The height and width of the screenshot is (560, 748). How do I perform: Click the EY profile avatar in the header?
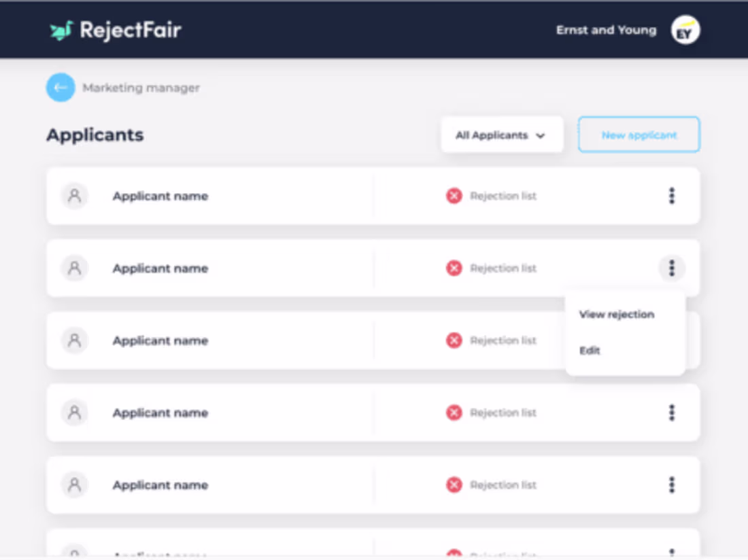pyautogui.click(x=684, y=29)
